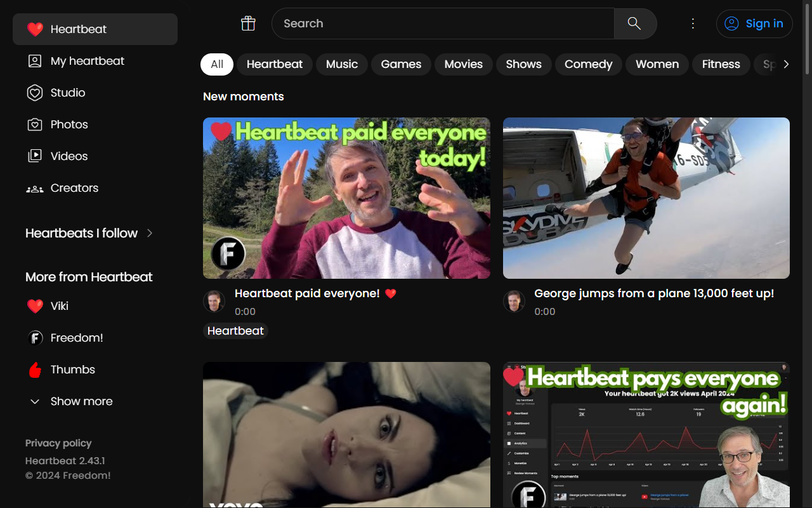Play 'Heartbeat paid everyone today!' thumbnail
The image size is (812, 508).
pos(346,198)
